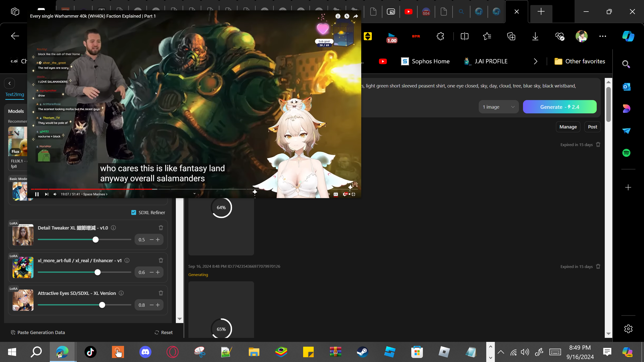Open the video settings gear

coord(345,194)
